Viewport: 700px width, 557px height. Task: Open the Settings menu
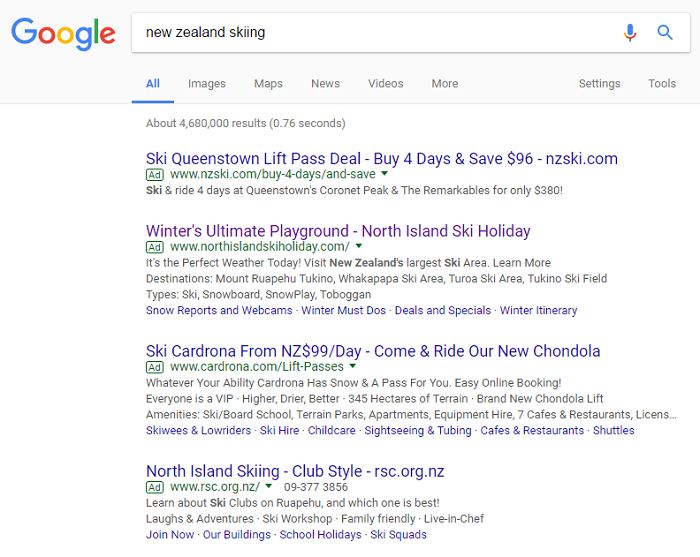tap(600, 83)
